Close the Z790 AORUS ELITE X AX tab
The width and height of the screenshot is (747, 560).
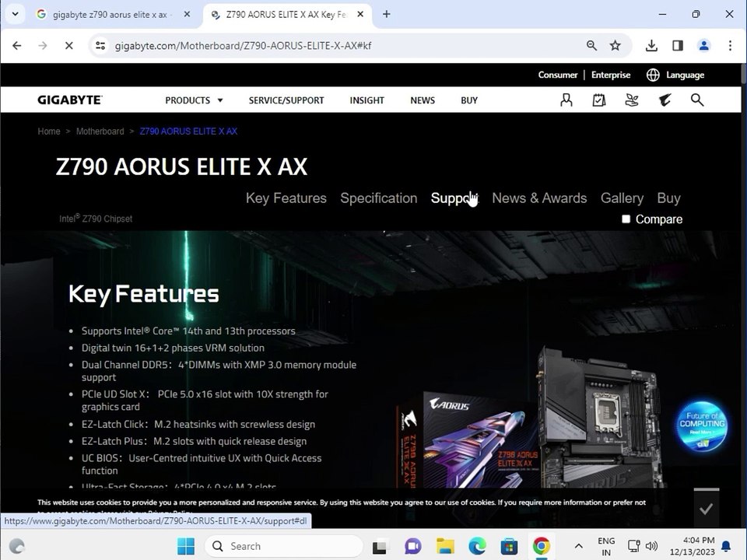pyautogui.click(x=360, y=14)
